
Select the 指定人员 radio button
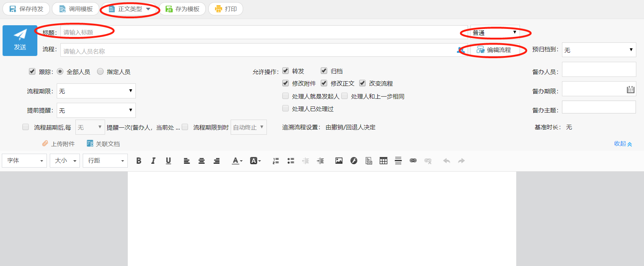[100, 72]
